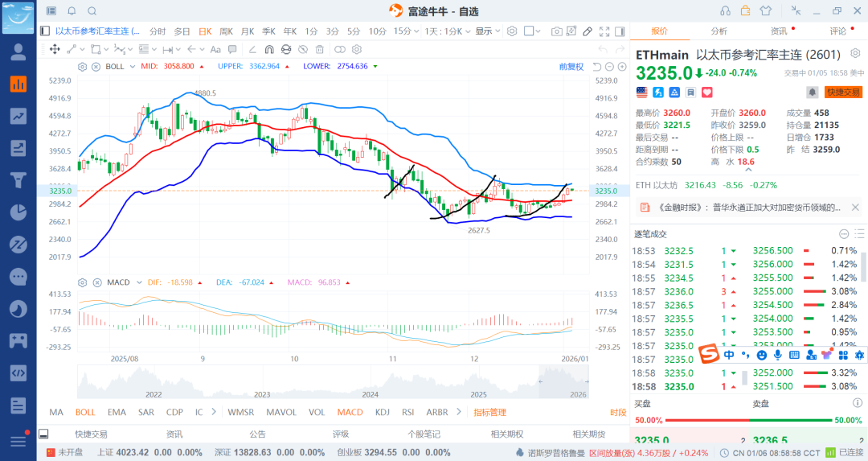This screenshot has width=868, height=461.
Task: Click the camera screenshot icon in chart toolbar
Action: 557,31
